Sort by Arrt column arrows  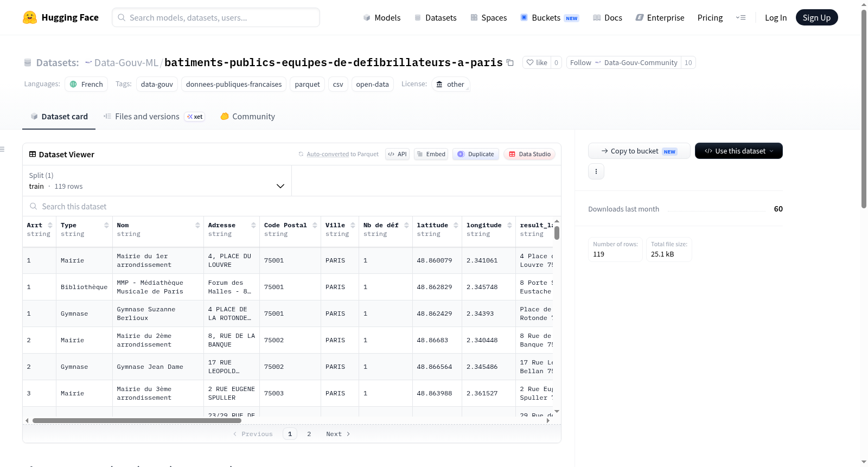(50, 225)
